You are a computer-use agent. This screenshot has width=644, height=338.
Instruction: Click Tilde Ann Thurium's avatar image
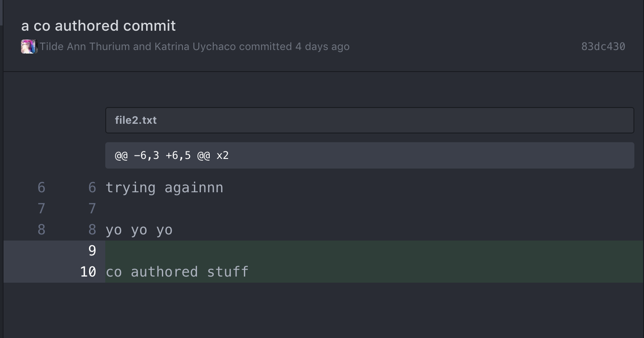point(27,47)
